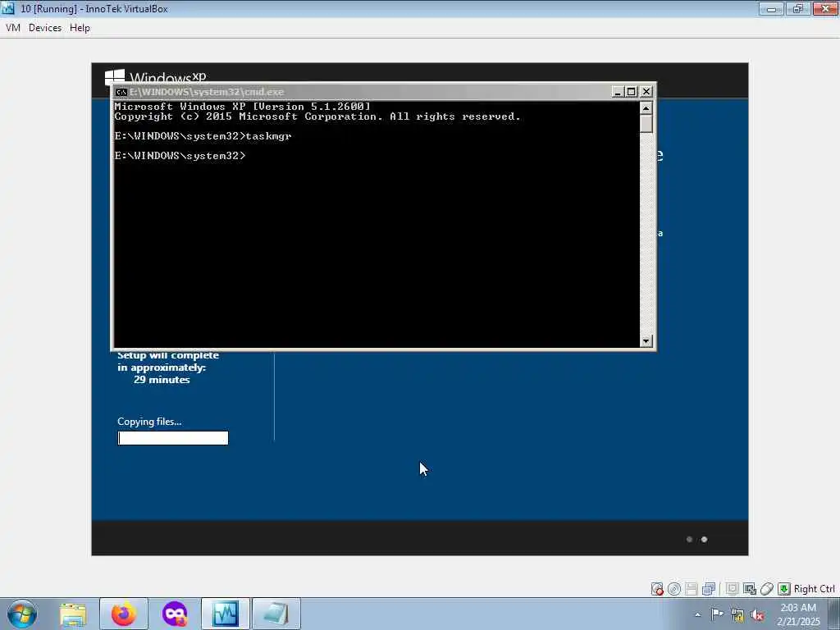Click the muted volume tray icon
The image size is (840, 630).
(x=757, y=615)
